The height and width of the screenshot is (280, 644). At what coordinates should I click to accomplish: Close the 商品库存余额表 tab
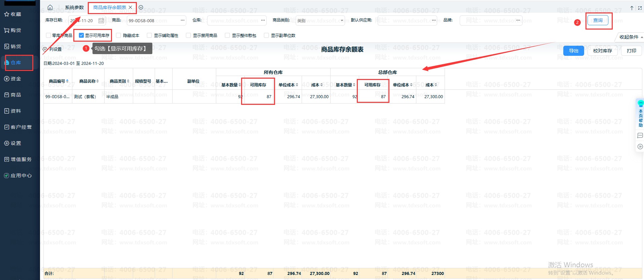point(130,7)
